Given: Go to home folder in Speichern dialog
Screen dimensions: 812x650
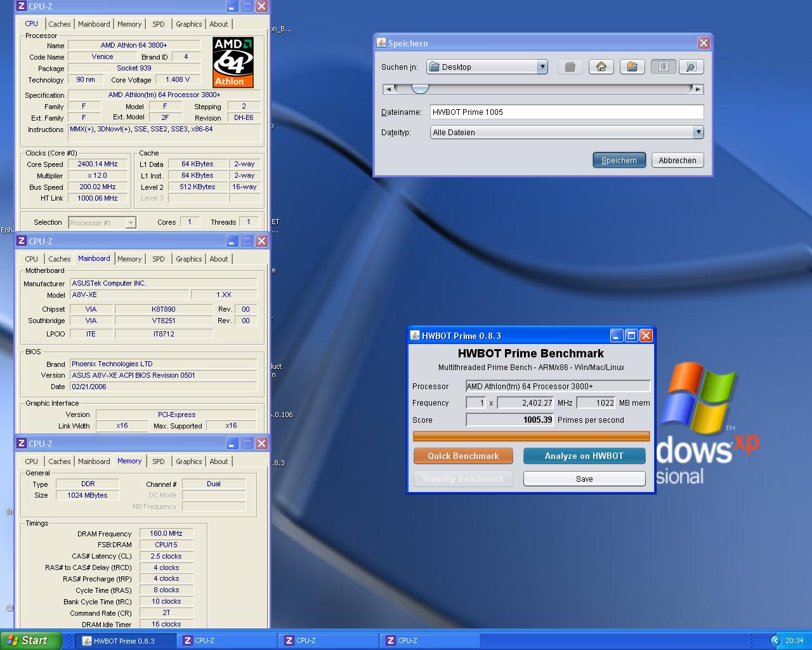Looking at the screenshot, I should click(x=601, y=67).
